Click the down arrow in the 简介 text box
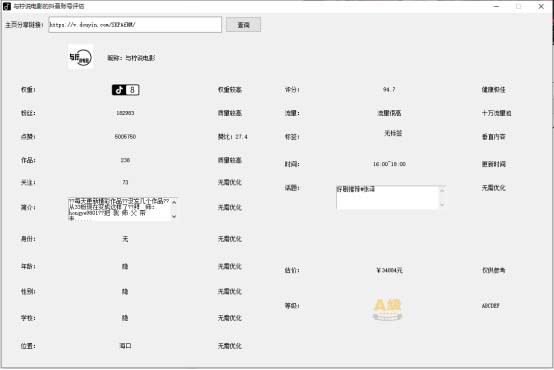The width and height of the screenshot is (554, 370). [174, 216]
